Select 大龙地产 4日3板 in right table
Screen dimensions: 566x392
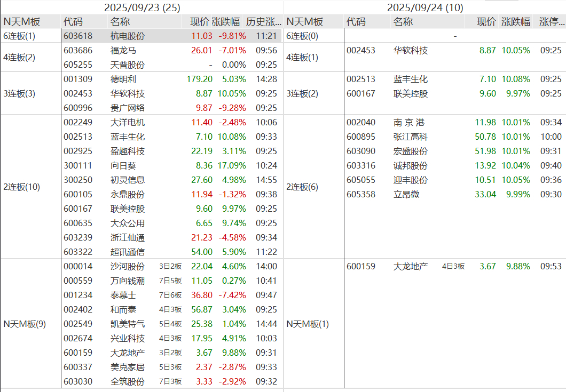(x=455, y=267)
